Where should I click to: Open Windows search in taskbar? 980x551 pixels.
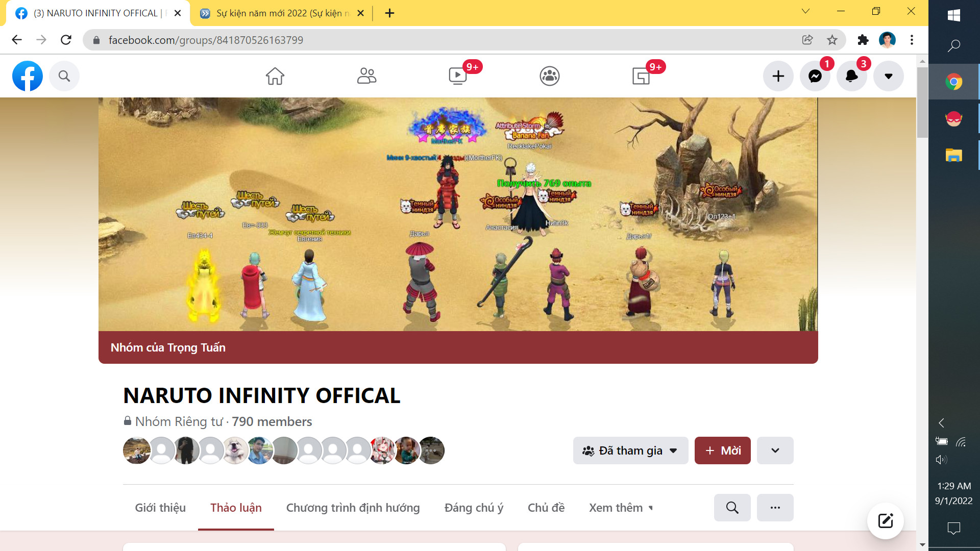[x=953, y=46]
